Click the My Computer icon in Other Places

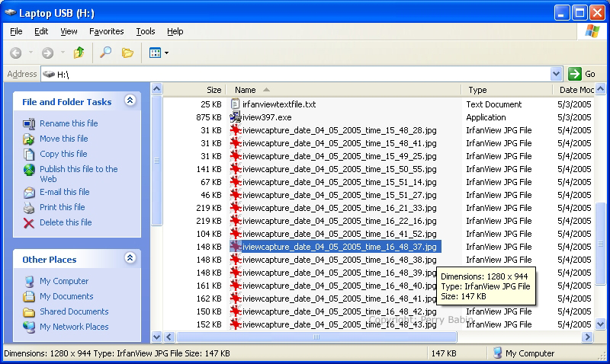29,281
